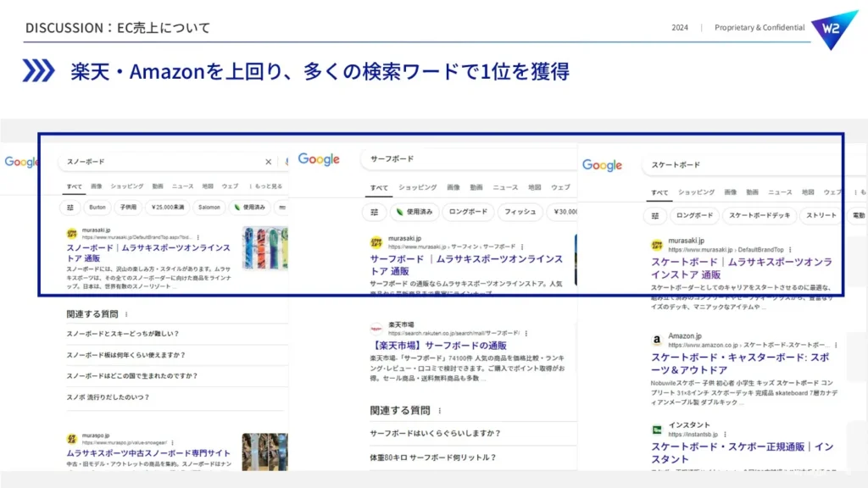
Task: Switch to ショッピング tab in スノーボード search
Action: 127,186
